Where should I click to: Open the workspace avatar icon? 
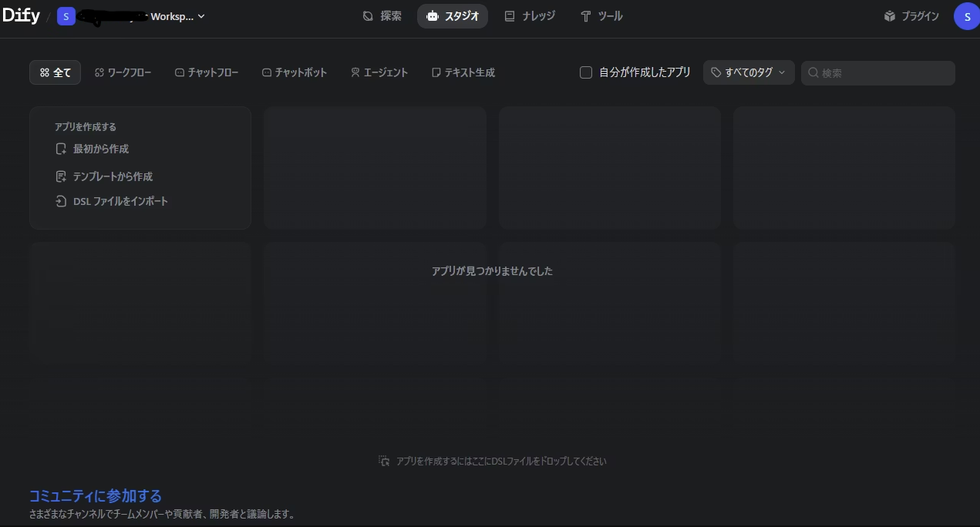[x=66, y=16]
